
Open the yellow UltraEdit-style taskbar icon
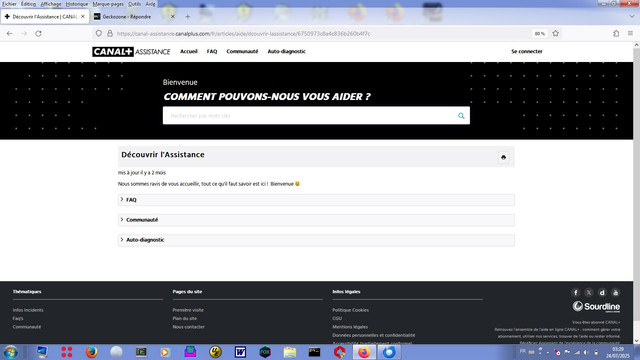coord(215,352)
